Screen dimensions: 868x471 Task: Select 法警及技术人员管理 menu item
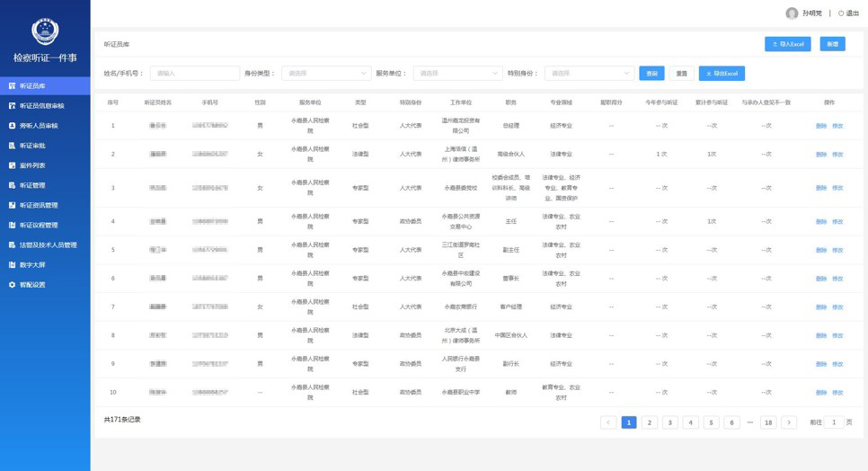pyautogui.click(x=48, y=245)
